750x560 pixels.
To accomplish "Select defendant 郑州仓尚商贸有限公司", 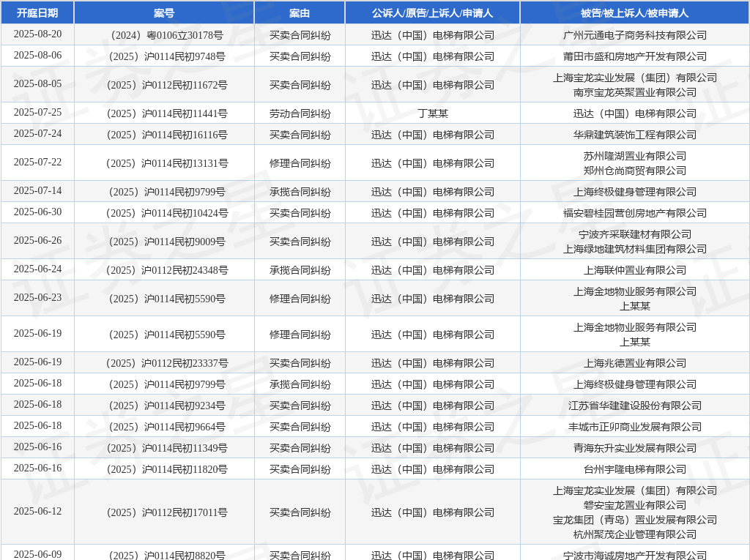I will pyautogui.click(x=635, y=171).
